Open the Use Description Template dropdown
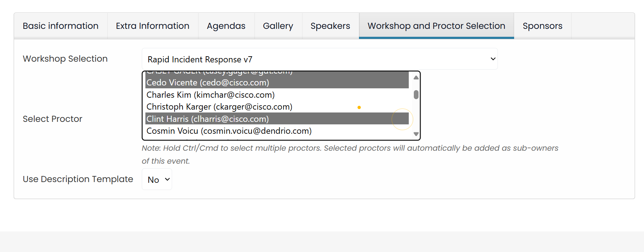The width and height of the screenshot is (644, 252). pos(157,180)
